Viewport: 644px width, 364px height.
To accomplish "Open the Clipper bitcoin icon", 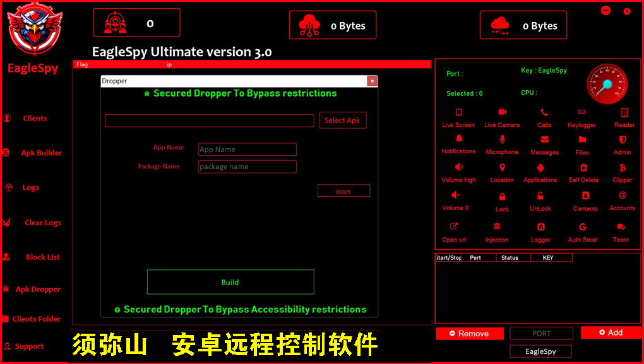I will coord(623,167).
